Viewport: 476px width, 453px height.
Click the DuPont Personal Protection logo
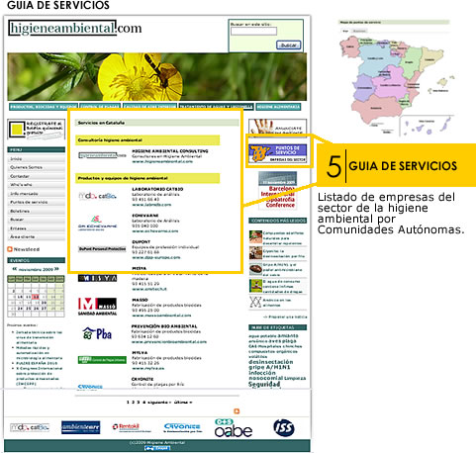tap(102, 249)
